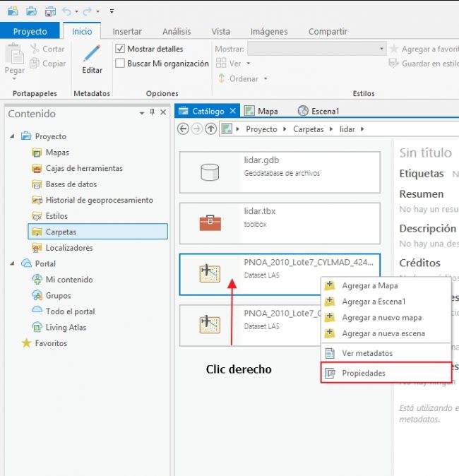Click the Copiar button
Viewport: 459px width, 476px height.
(x=48, y=63)
